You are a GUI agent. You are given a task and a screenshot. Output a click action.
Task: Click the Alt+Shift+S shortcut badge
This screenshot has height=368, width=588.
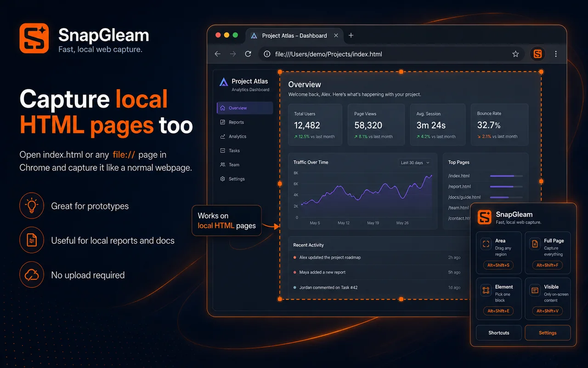(498, 265)
